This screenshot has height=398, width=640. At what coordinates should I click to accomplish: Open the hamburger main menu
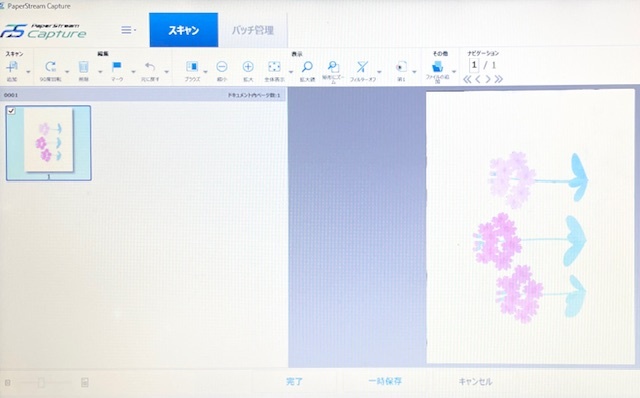point(128,30)
